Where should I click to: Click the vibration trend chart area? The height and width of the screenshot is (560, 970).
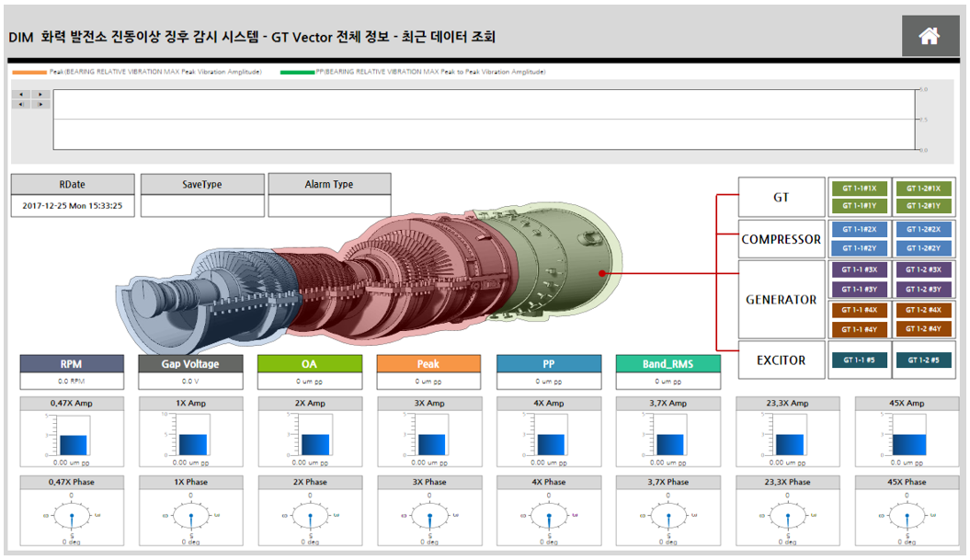[x=485, y=120]
